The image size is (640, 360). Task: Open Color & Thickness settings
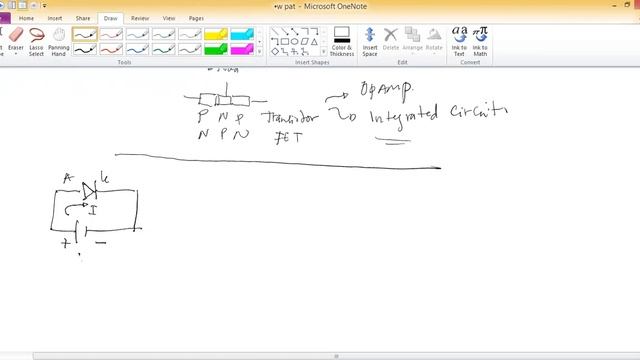click(342, 42)
